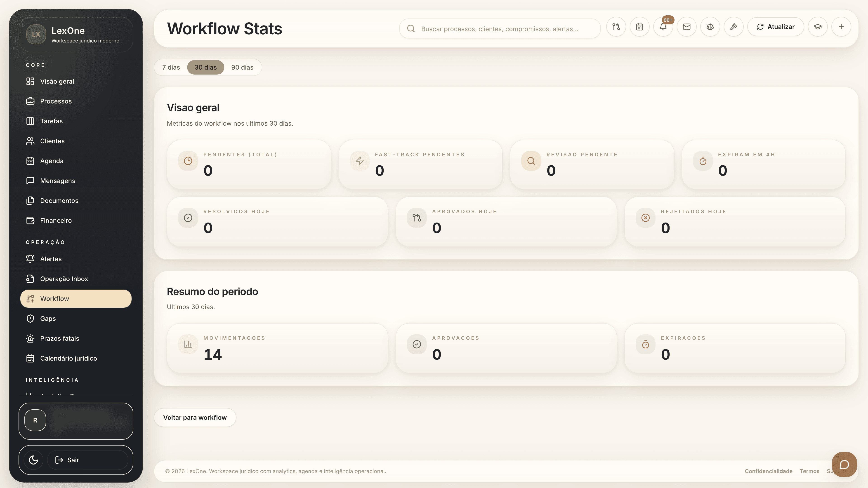
Task: Switch to the 30 dias period
Action: coord(205,67)
